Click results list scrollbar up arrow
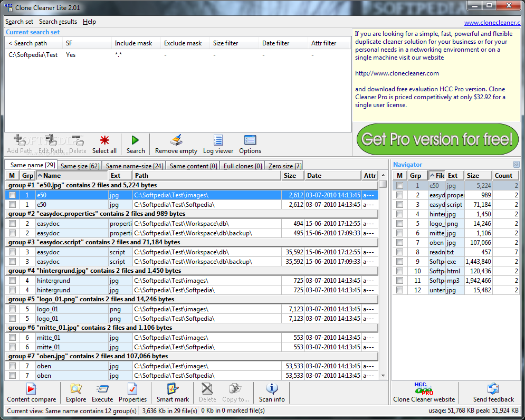525x420 pixels. point(383,175)
